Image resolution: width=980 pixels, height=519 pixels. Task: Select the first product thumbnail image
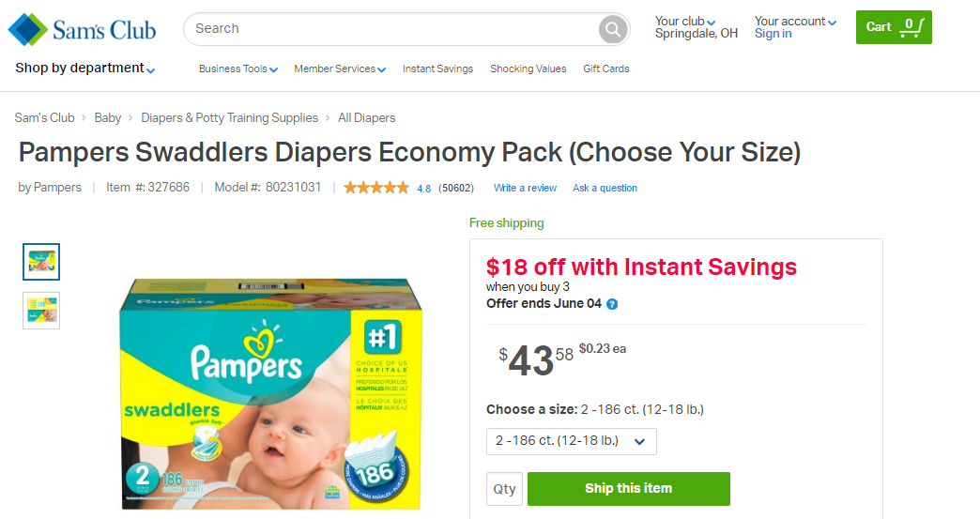tap(41, 262)
